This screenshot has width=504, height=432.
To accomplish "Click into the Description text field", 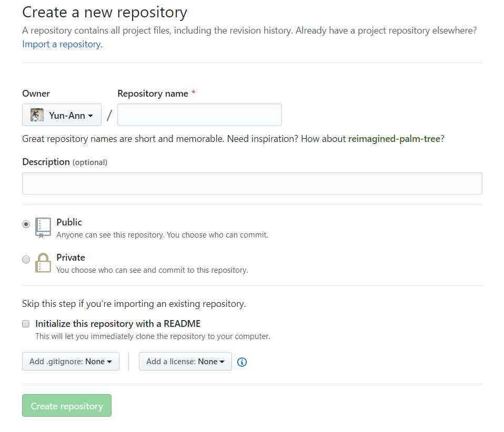I will tap(252, 183).
